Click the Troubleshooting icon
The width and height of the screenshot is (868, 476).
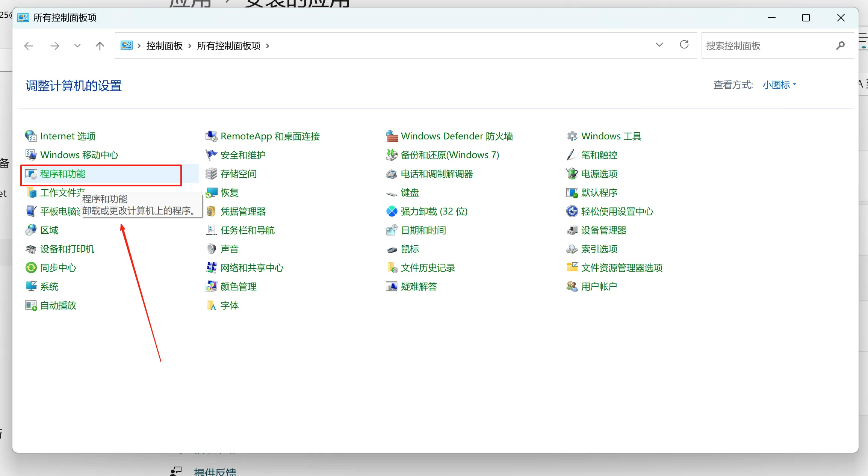(x=392, y=286)
